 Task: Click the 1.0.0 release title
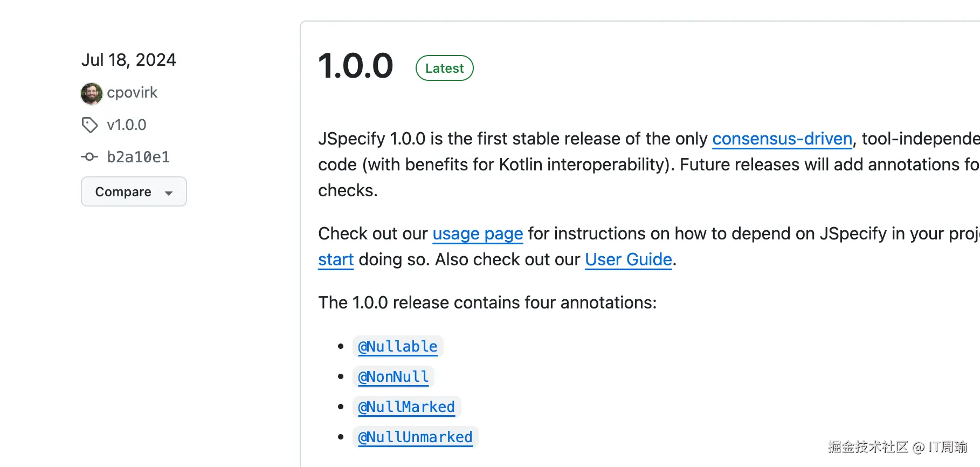coord(356,66)
